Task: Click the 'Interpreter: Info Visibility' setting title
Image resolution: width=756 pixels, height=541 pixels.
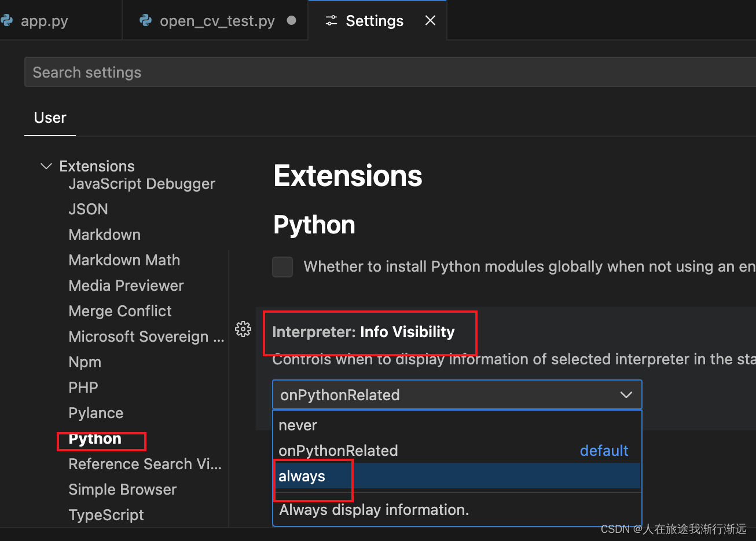Action: click(364, 332)
